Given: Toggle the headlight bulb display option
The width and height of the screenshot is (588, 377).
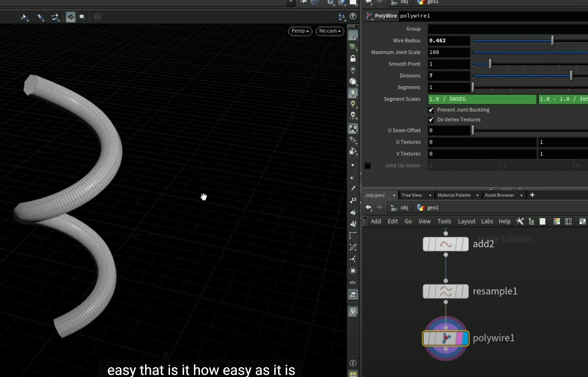Looking at the screenshot, I should pyautogui.click(x=353, y=93).
